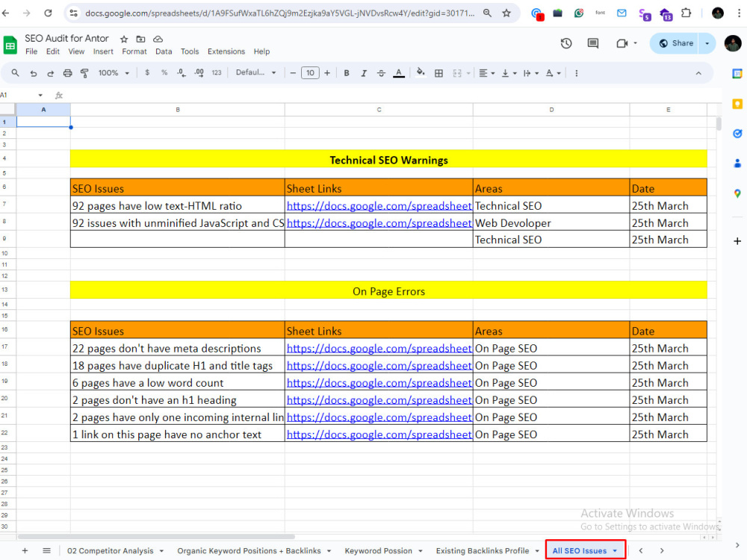This screenshot has height=560, width=747.
Task: Format as currency with dollar icon
Action: coord(147,73)
